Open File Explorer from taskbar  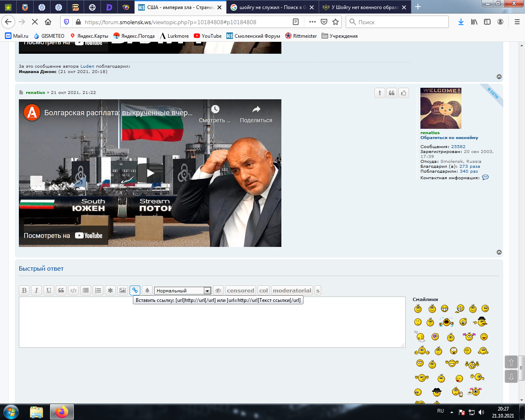37,412
